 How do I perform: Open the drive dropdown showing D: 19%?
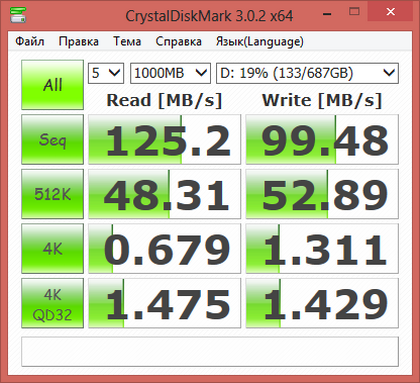click(x=307, y=73)
